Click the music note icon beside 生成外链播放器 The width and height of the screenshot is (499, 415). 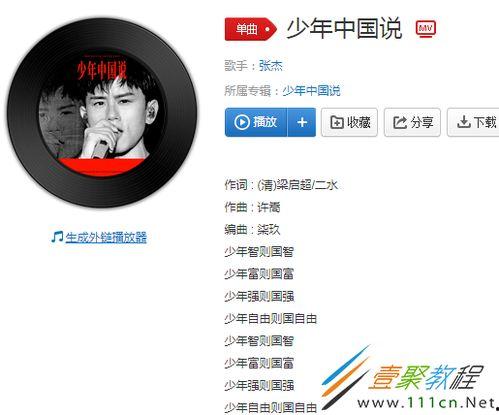(57, 237)
